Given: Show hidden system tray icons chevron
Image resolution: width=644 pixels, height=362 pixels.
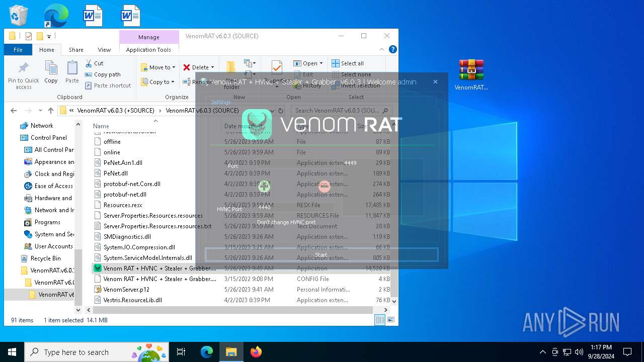Looking at the screenshot, I should (542, 352).
